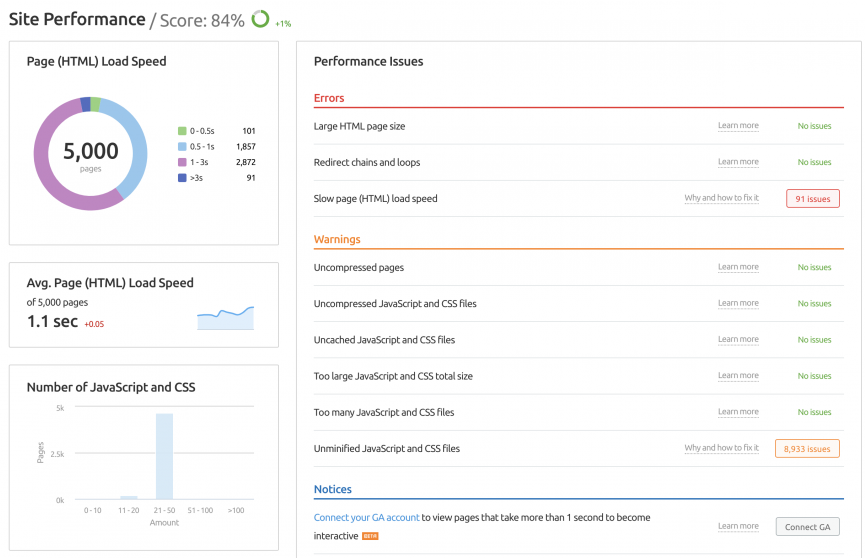
Task: Open Learn more for Uncached JavaScript and CSS files
Action: tap(738, 339)
